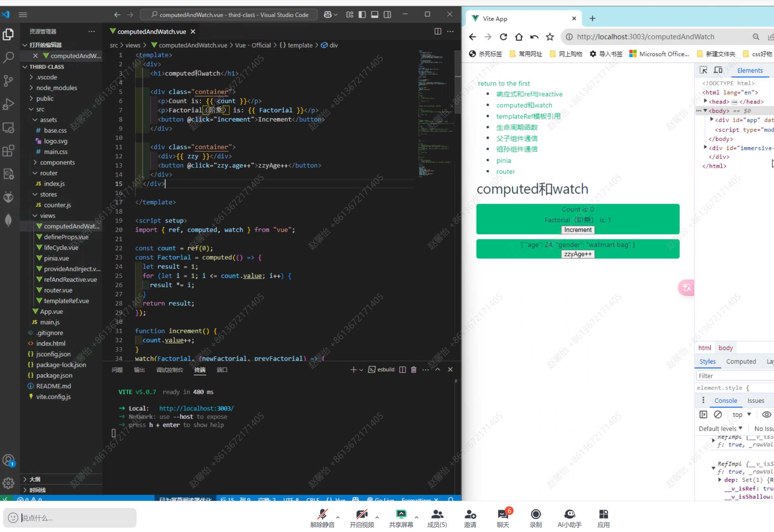Expand the node_modules folder
The height and width of the screenshot is (532, 774).
coord(57,88)
